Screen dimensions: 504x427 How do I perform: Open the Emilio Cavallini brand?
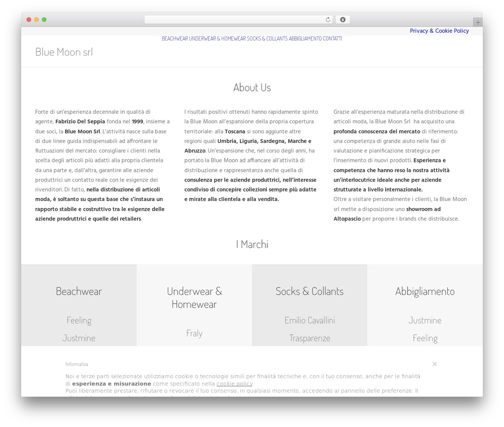click(310, 320)
